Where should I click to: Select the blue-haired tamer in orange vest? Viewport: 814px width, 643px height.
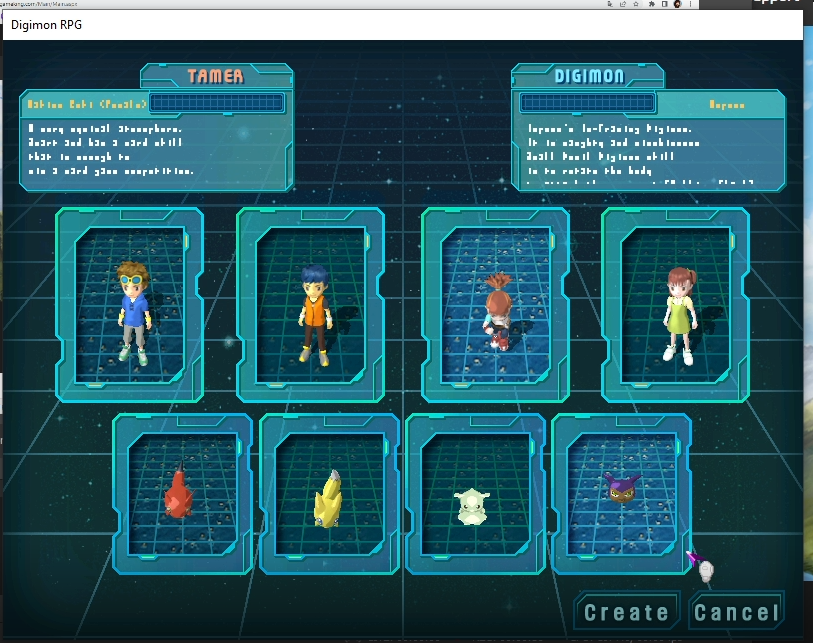[x=310, y=305]
